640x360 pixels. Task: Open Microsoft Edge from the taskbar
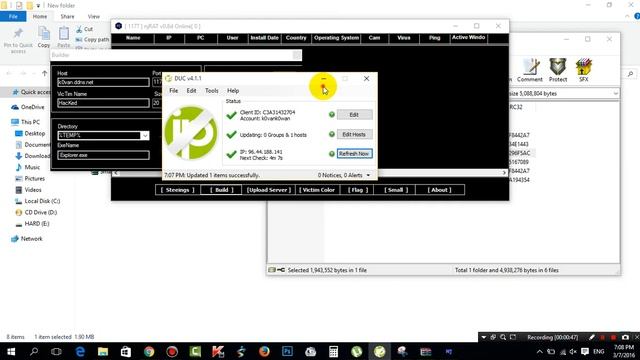click(x=80, y=351)
